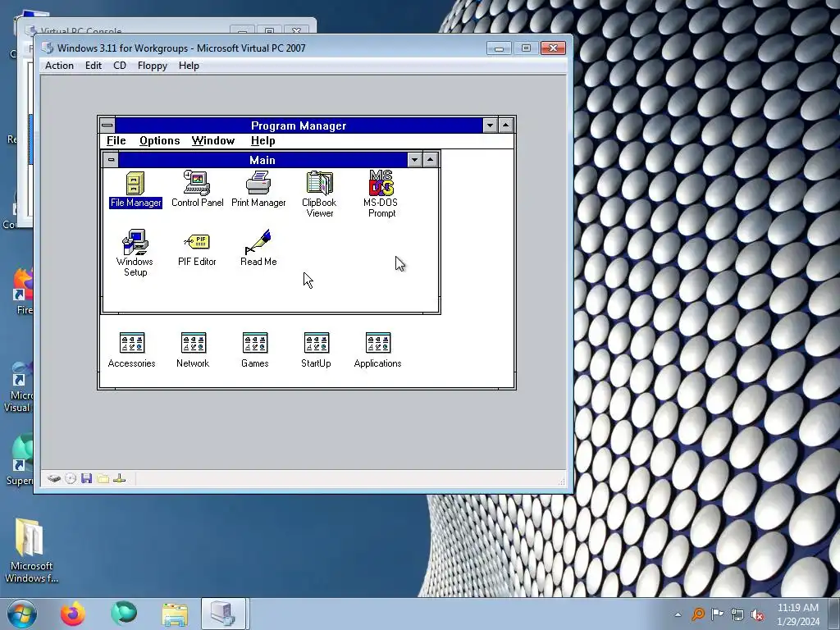Open the Windows Start orb
This screenshot has width=840, height=630.
click(x=21, y=614)
